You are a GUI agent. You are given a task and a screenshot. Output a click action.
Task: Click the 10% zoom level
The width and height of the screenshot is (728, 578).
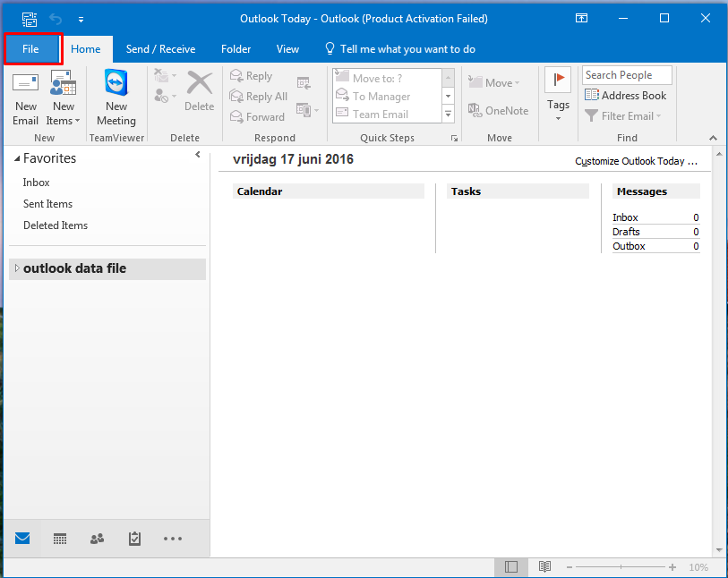698,567
